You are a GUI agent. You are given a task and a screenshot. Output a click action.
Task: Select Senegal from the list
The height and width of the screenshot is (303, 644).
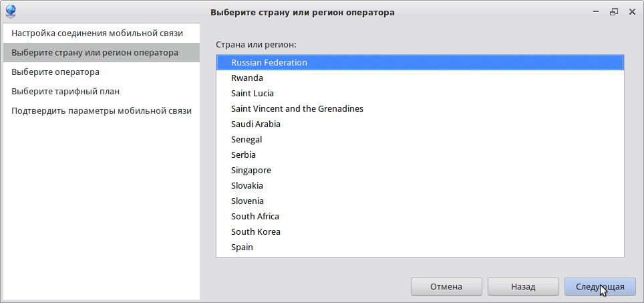[x=247, y=139]
